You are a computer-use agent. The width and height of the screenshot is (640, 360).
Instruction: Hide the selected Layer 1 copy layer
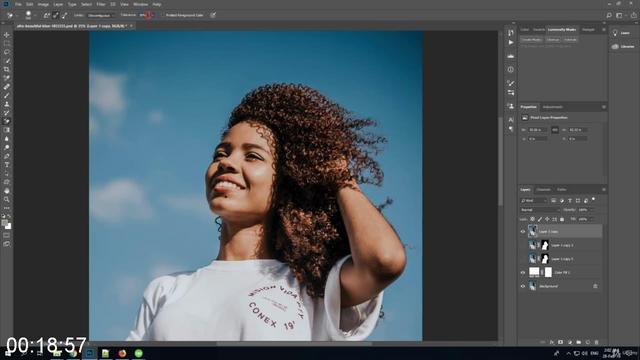pyautogui.click(x=523, y=231)
